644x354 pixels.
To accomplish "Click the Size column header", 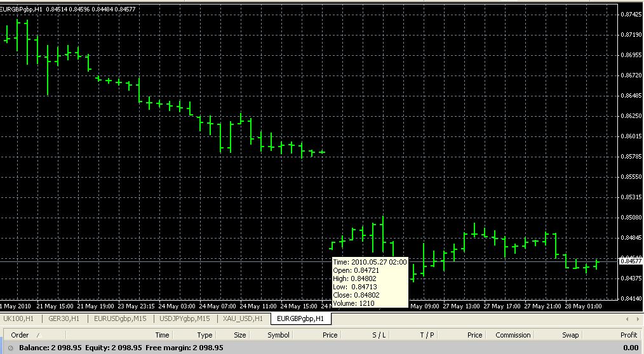I will pyautogui.click(x=240, y=335).
